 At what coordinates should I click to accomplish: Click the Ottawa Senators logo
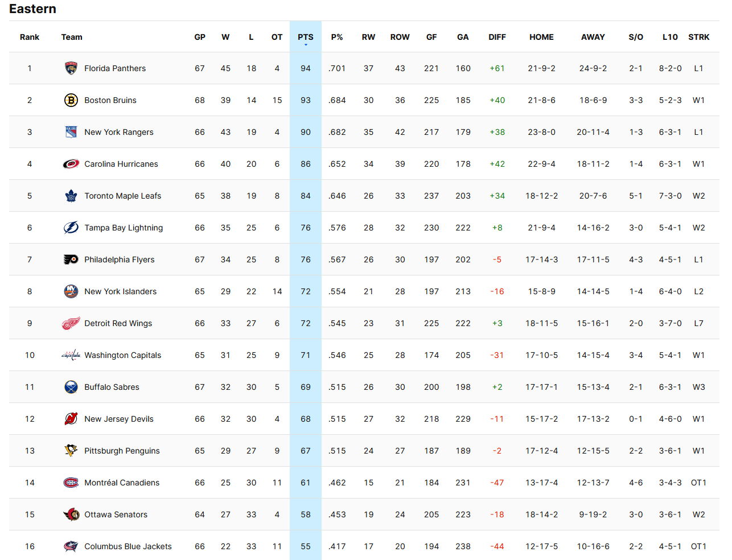point(71,514)
